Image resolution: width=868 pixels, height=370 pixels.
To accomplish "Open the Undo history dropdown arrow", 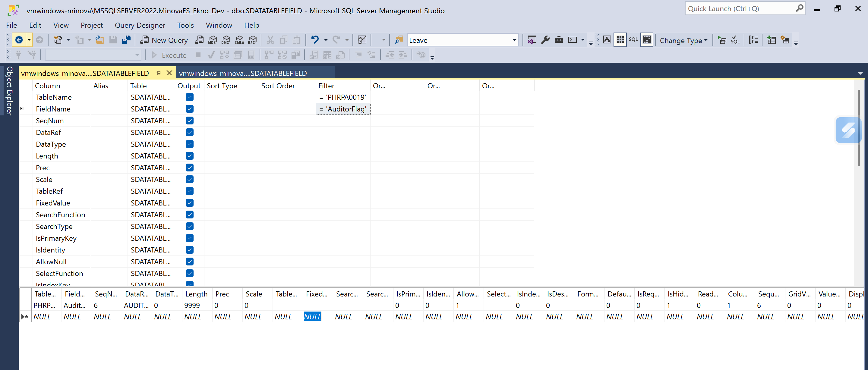I will click(326, 40).
